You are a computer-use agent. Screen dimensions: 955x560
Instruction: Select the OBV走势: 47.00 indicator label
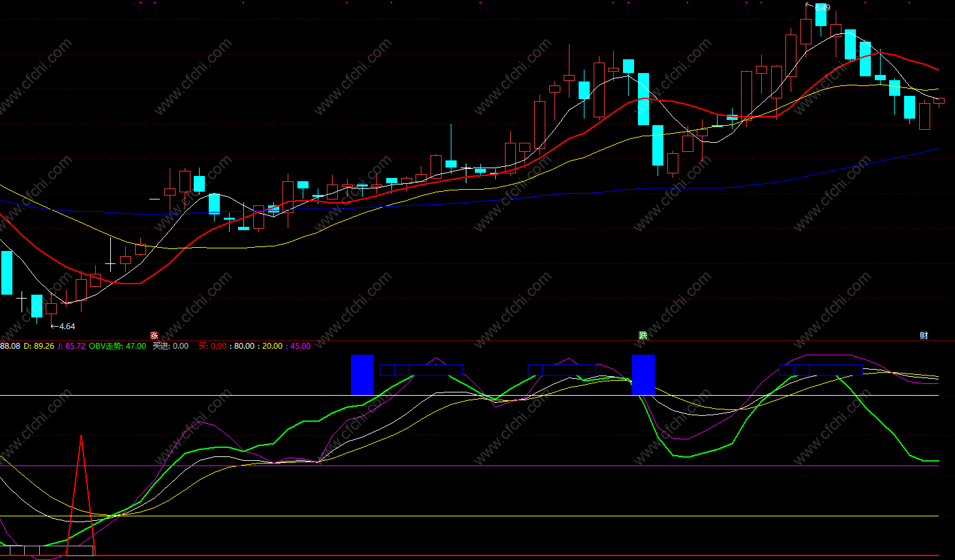117,346
